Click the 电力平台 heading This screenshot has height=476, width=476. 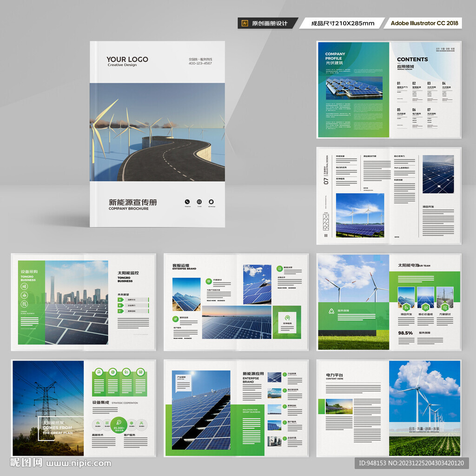(335, 375)
